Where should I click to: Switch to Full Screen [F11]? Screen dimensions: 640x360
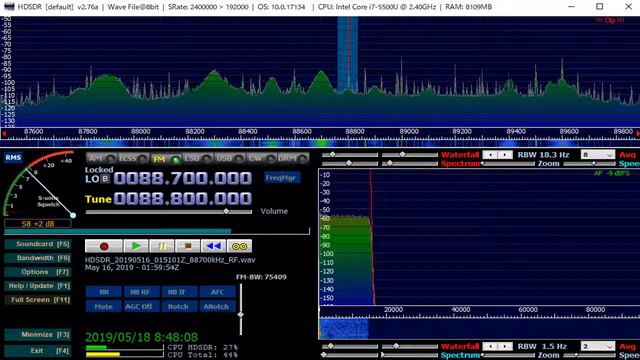(x=38, y=300)
